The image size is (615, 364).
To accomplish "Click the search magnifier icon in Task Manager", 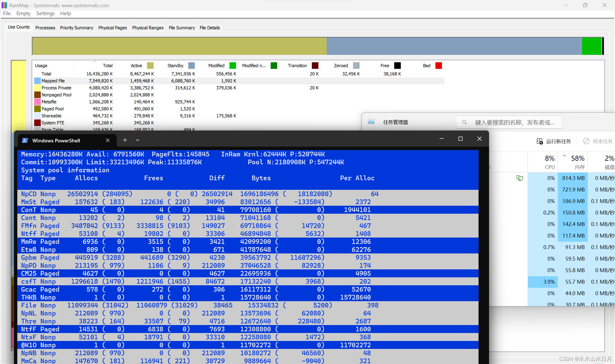I will (x=464, y=122).
